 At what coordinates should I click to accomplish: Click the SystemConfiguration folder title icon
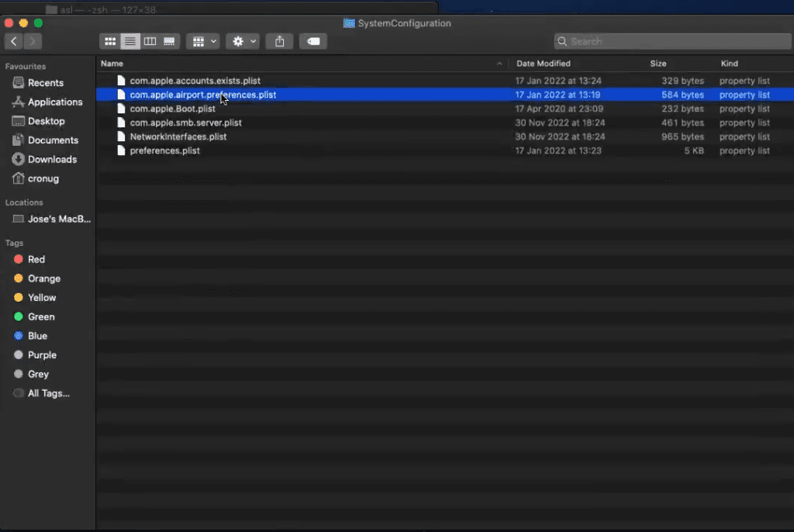(349, 23)
